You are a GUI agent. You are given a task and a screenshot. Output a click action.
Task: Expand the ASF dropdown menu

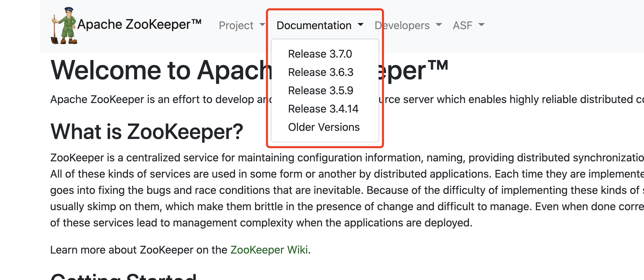pyautogui.click(x=469, y=25)
